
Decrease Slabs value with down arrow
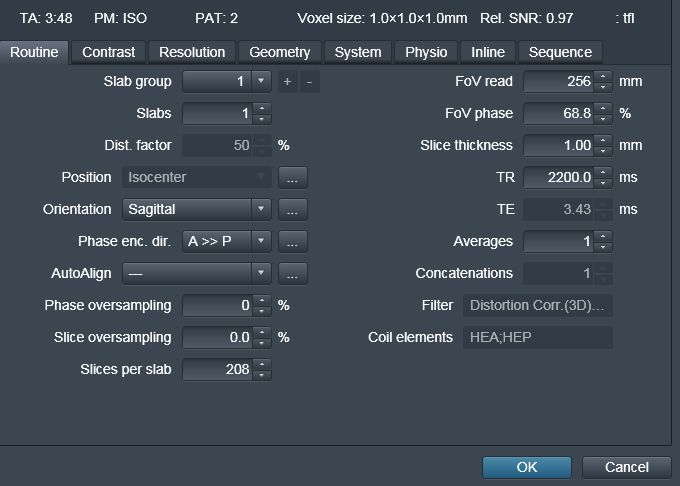pos(262,119)
